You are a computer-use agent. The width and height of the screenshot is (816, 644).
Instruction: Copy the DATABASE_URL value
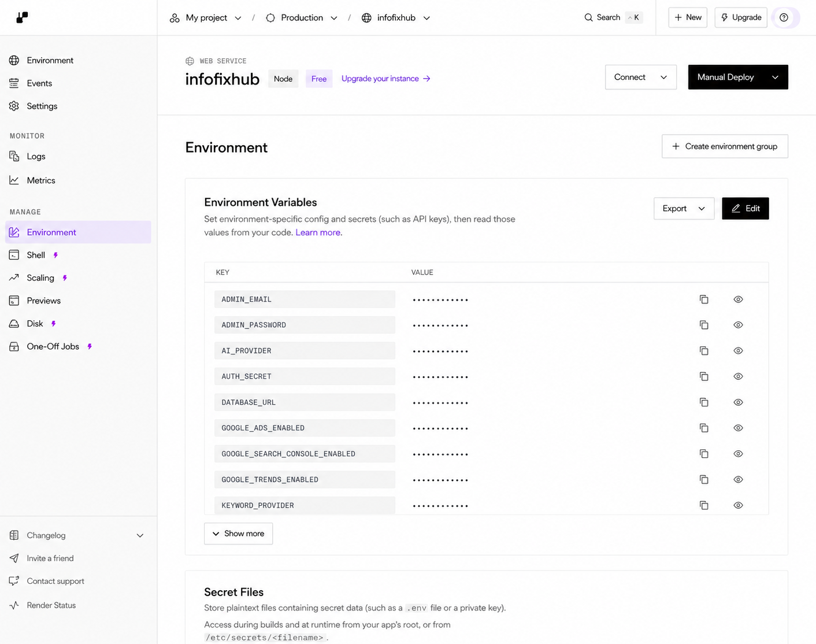pyautogui.click(x=704, y=402)
